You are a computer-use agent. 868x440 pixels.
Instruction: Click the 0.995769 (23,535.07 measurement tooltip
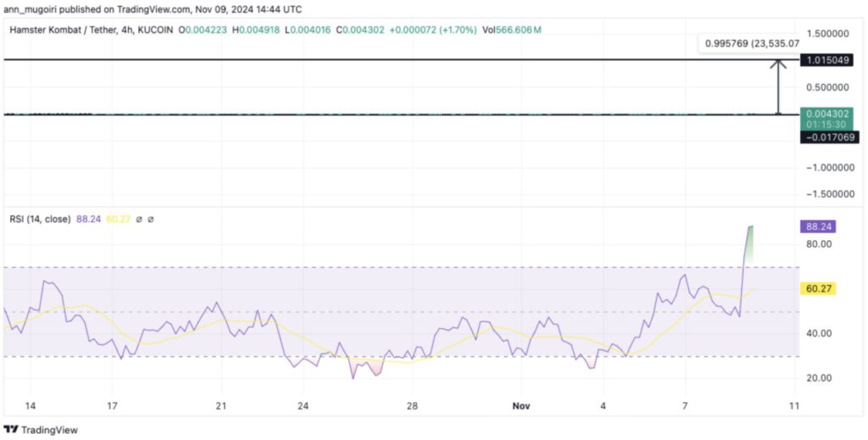click(749, 44)
